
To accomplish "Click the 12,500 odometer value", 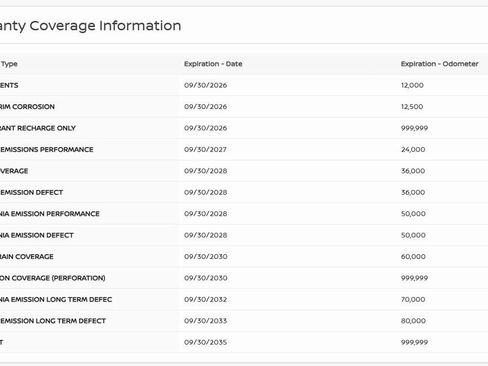I will point(412,107).
